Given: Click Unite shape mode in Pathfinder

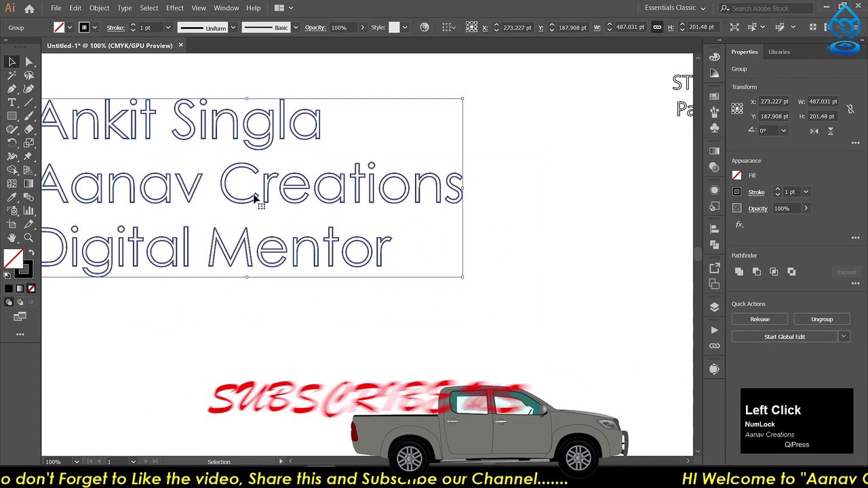Looking at the screenshot, I should pos(739,272).
